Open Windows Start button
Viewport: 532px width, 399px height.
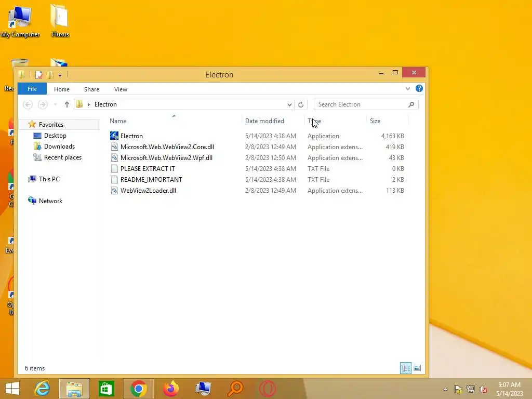(12, 389)
